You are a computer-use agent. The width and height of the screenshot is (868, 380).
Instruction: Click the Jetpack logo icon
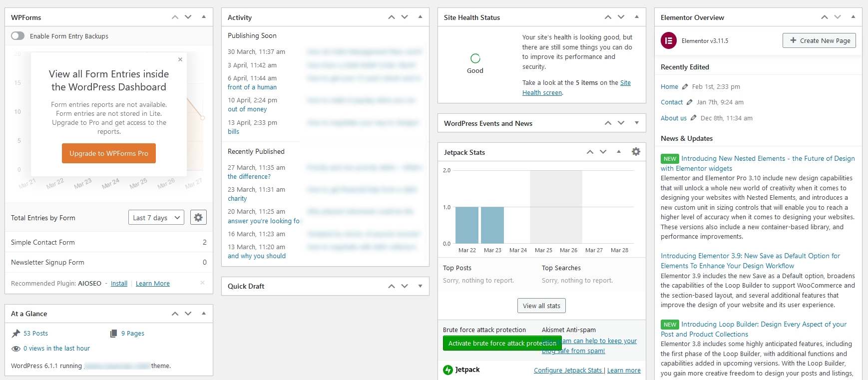click(448, 370)
